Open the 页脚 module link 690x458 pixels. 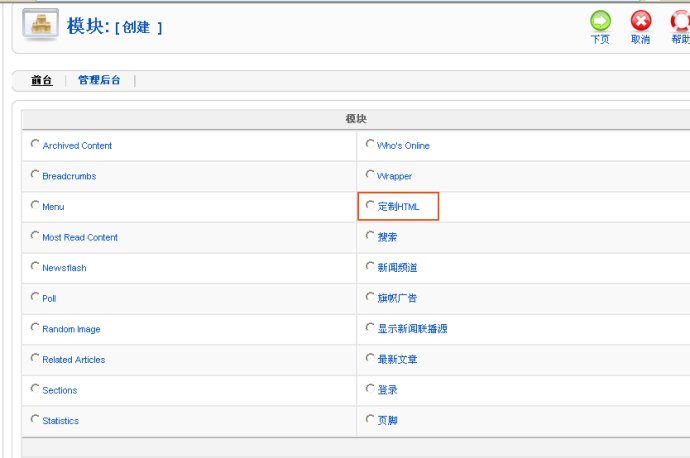[x=387, y=421]
